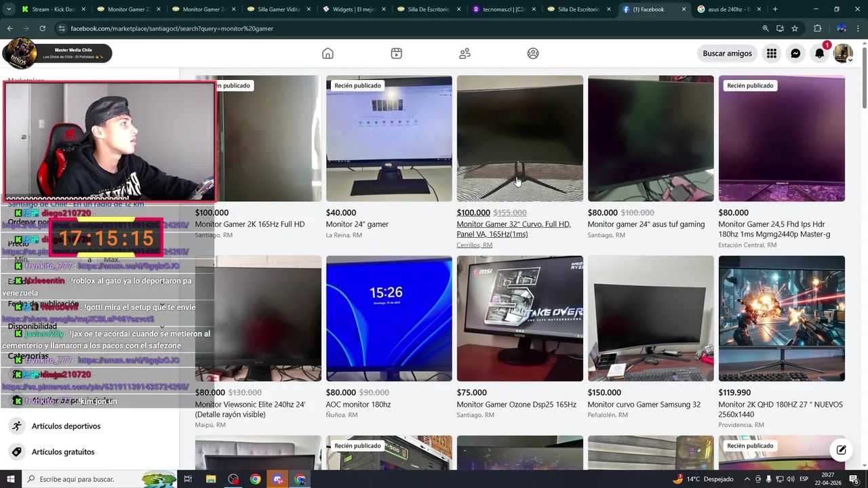This screenshot has height=488, width=868.
Task: Click the Artículos deportivos category icon
Action: coord(16,426)
